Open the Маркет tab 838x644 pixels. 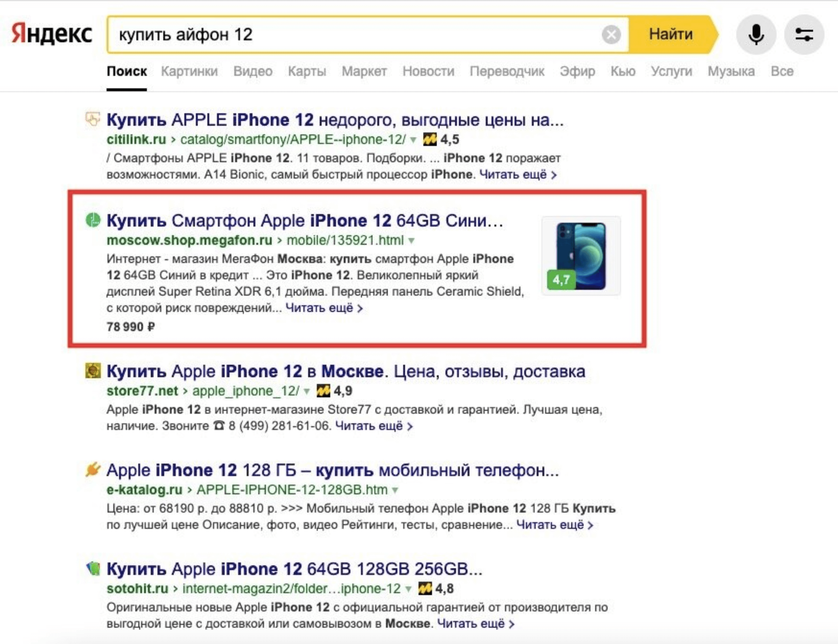pos(364,71)
